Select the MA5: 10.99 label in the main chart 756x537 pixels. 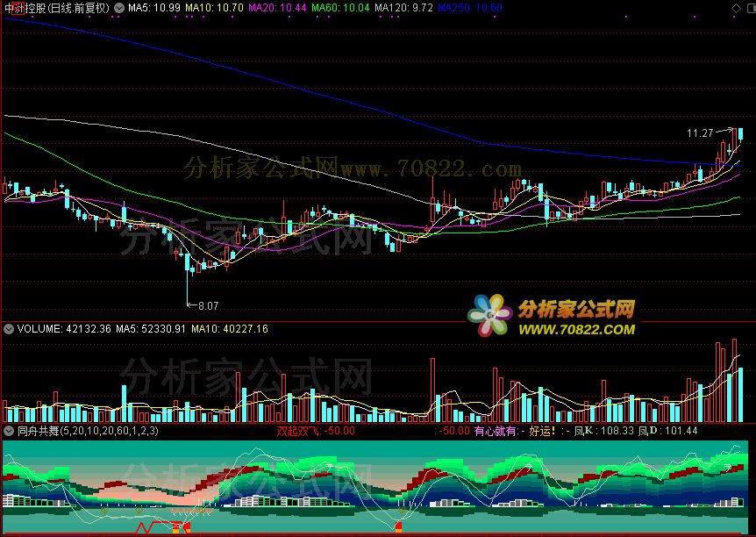point(154,8)
